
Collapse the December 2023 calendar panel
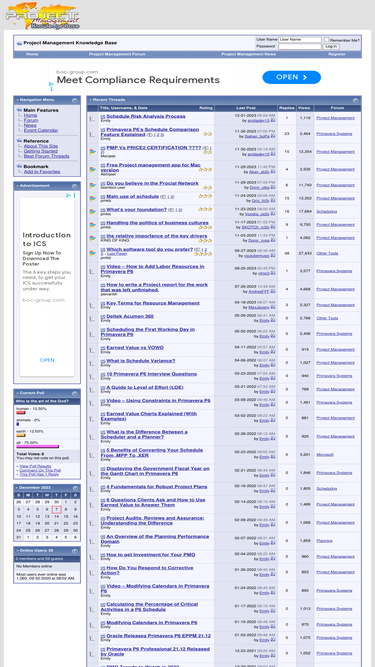pos(75,488)
